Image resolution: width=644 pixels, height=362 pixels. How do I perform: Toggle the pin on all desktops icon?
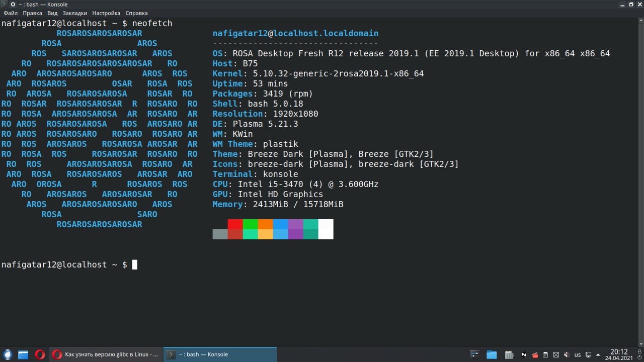[13, 4]
